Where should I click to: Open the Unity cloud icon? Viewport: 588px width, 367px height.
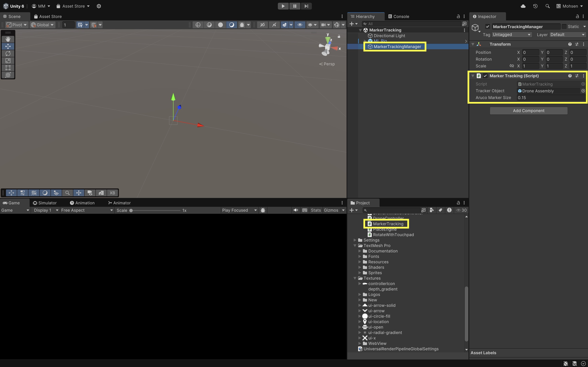[x=523, y=6]
